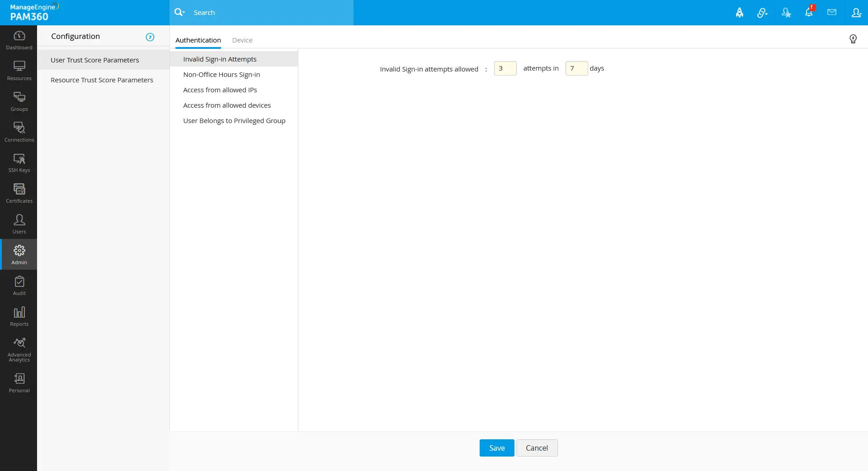Screen dimensions: 868x471
Task: Click the notification bell icon
Action: [x=809, y=12]
